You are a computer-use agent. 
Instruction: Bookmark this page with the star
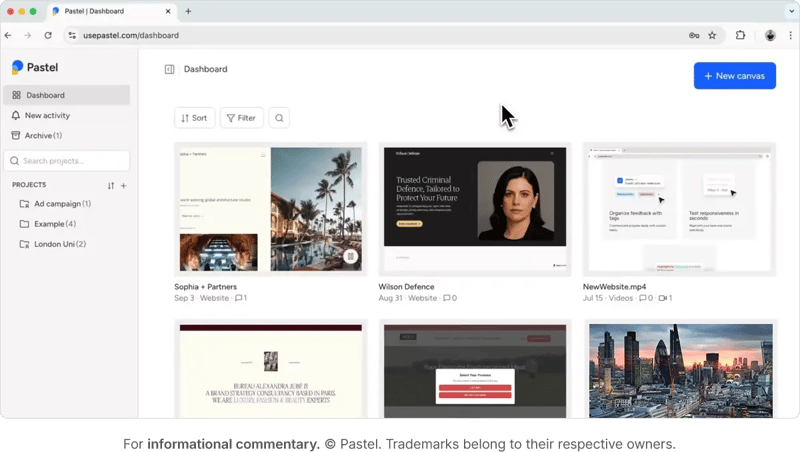point(712,35)
